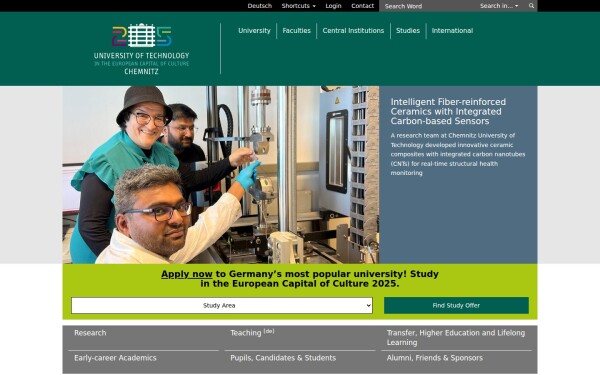Viewport: 600px width, 375px height.
Task: Read the research team article summary
Action: point(458,154)
